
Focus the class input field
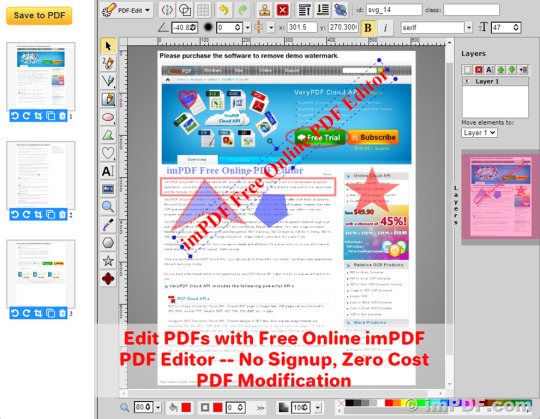click(471, 10)
